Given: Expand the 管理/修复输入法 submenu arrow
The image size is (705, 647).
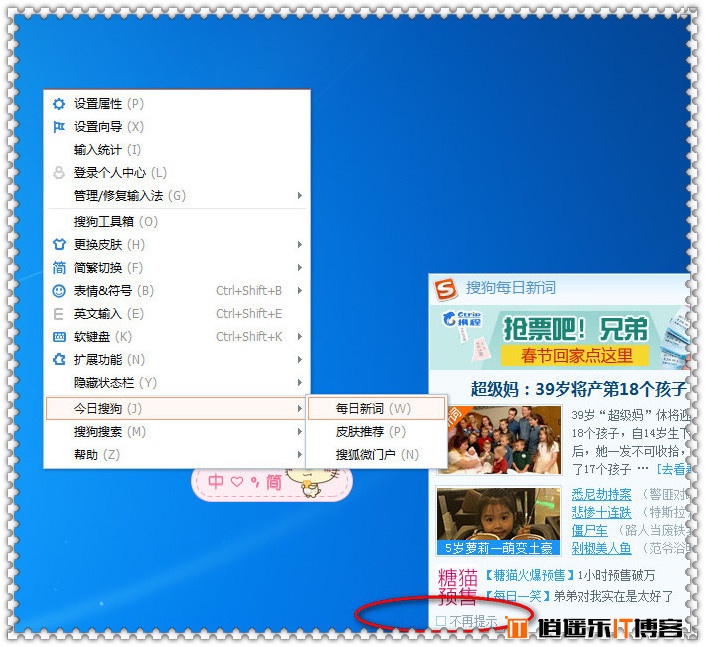Looking at the screenshot, I should pyautogui.click(x=299, y=196).
